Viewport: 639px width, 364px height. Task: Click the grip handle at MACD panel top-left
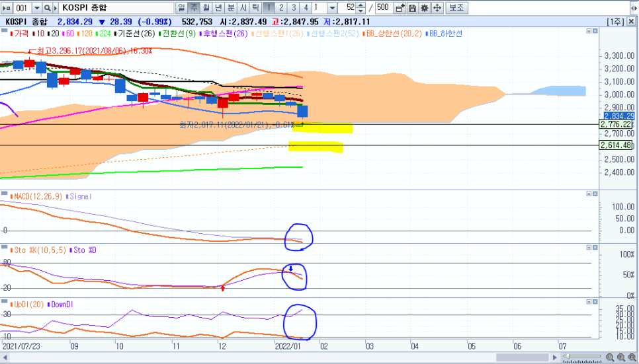pyautogui.click(x=4, y=193)
